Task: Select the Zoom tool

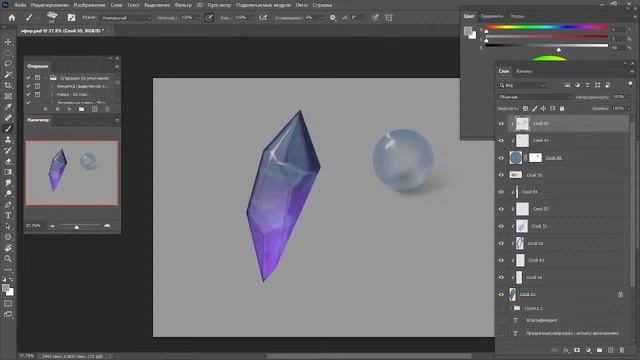Action: point(8,258)
